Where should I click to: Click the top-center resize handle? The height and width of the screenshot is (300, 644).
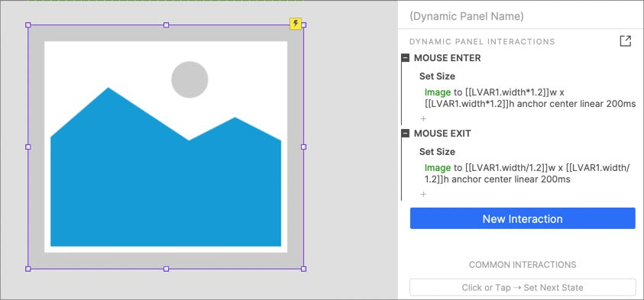(x=166, y=25)
